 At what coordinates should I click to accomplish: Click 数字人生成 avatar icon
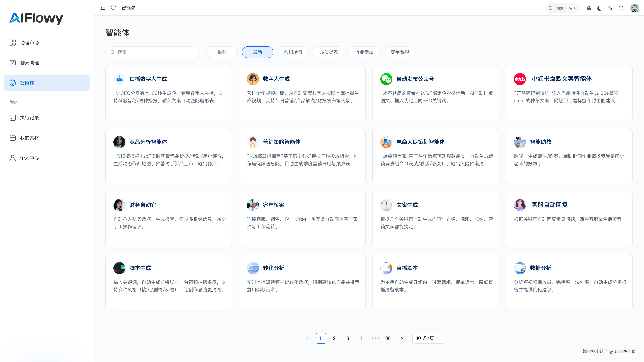pyautogui.click(x=253, y=79)
